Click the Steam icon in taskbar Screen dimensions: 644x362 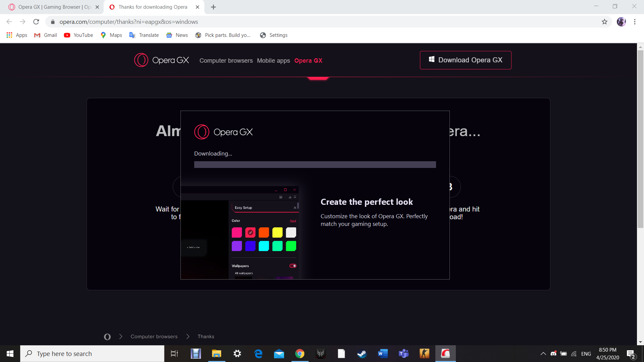[x=362, y=354]
